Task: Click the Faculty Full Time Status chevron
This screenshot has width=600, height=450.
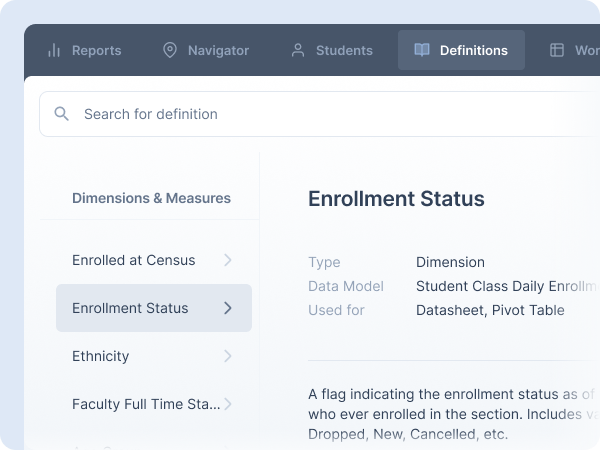Action: (x=228, y=404)
